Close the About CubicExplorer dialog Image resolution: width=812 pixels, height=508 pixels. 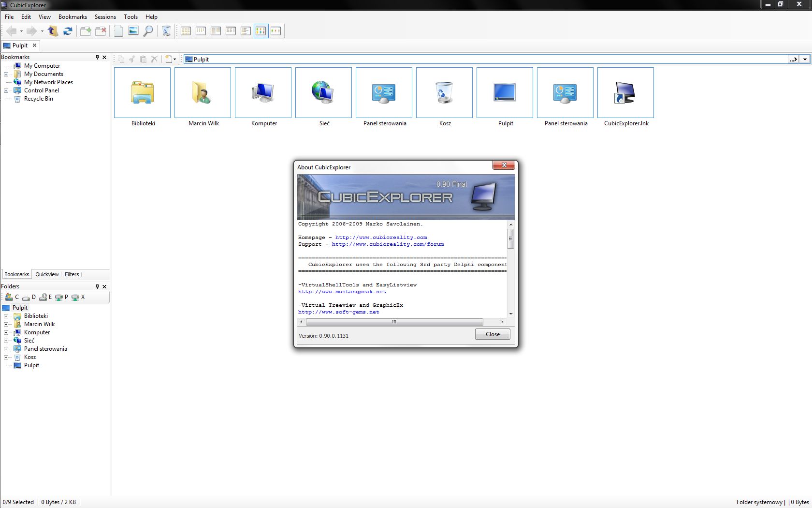point(492,334)
